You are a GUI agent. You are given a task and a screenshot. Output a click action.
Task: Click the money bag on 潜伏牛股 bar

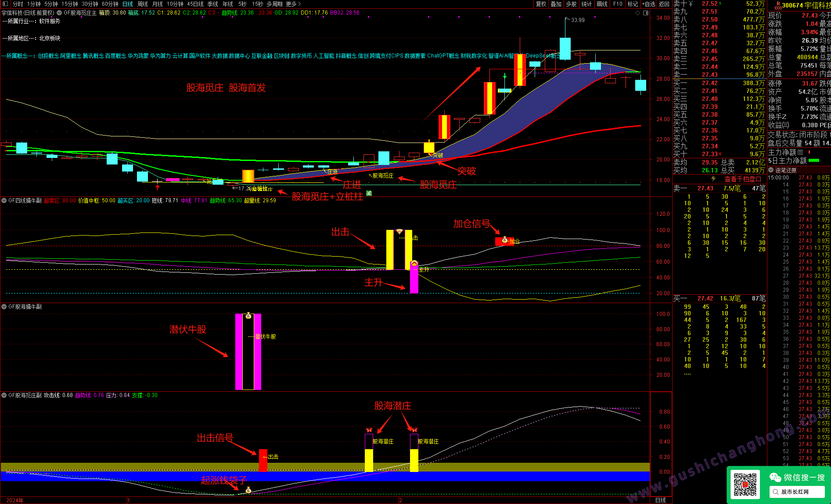tap(248, 315)
